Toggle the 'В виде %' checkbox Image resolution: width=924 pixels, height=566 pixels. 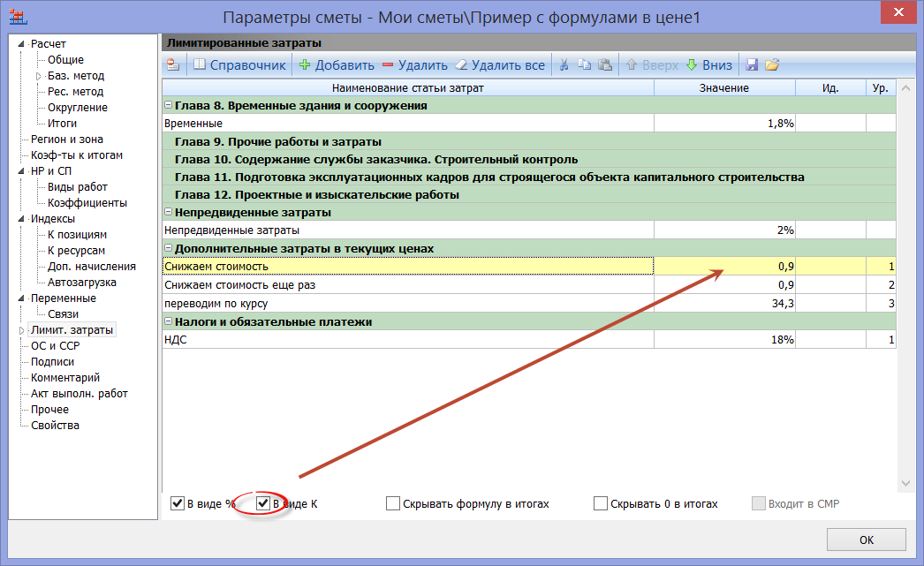click(x=178, y=503)
